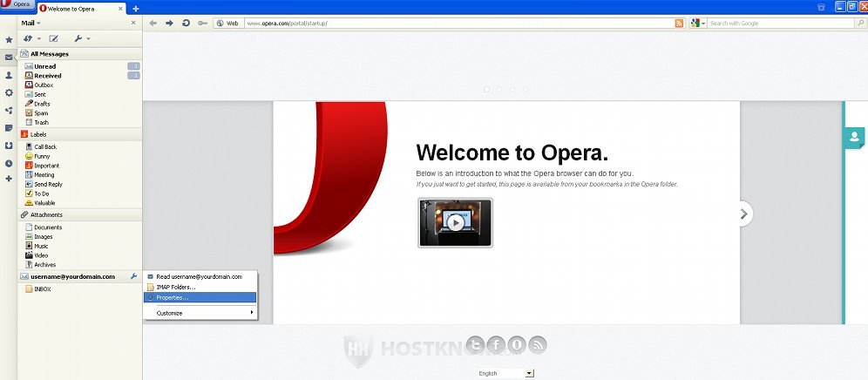The height and width of the screenshot is (380, 868).
Task: Open dropdown arrow beside Check/Send icon
Action: [x=38, y=38]
